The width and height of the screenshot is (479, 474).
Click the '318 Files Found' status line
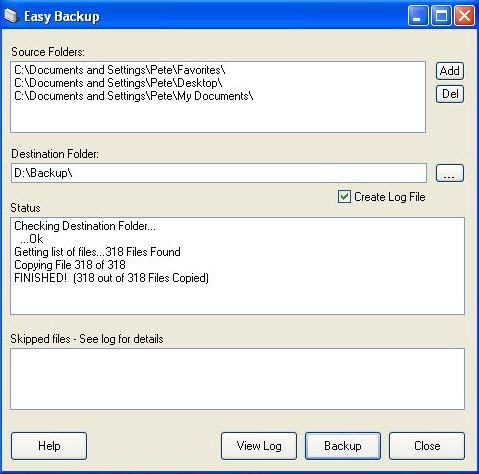click(x=97, y=252)
